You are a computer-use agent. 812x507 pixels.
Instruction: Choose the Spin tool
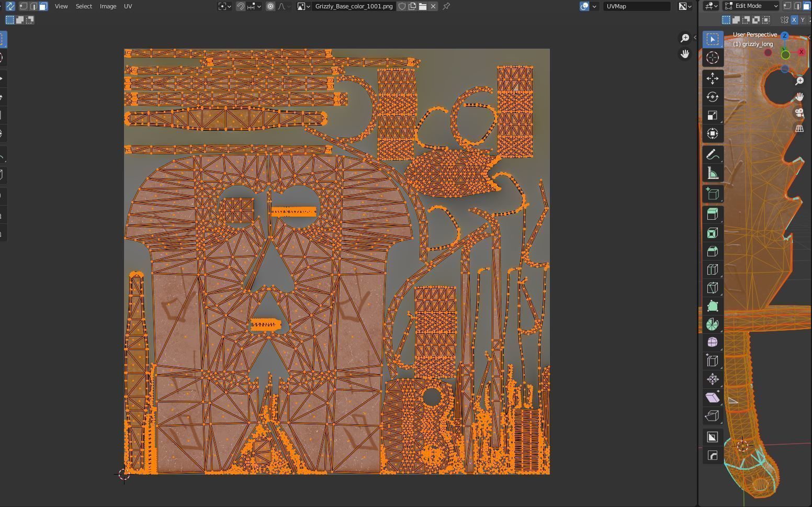pos(713,324)
